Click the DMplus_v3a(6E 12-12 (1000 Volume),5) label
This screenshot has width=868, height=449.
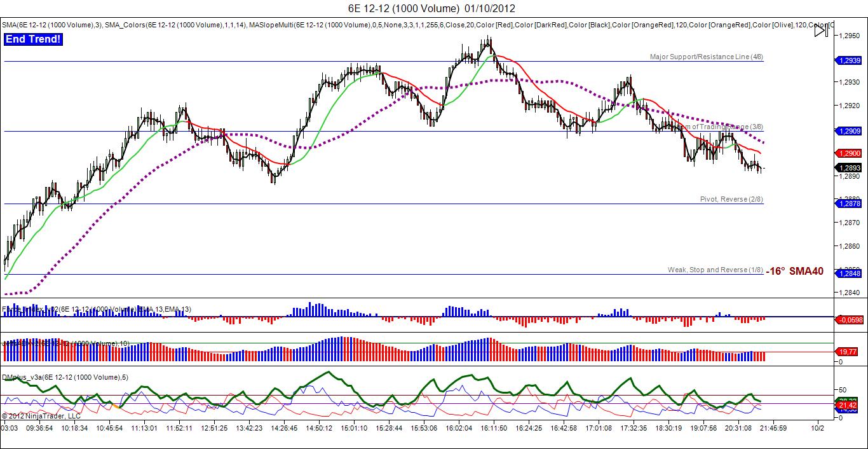coord(65,377)
